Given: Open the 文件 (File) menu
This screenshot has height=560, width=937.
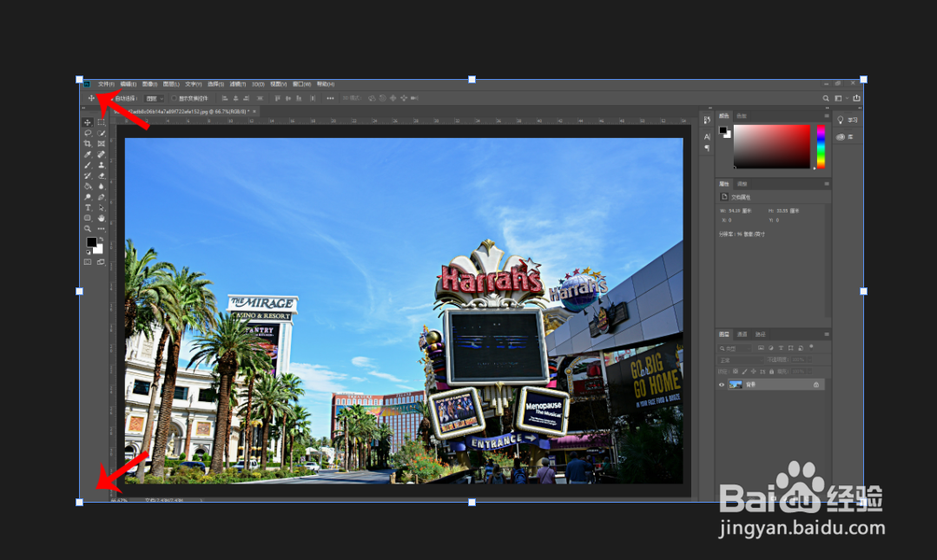Looking at the screenshot, I should [106, 84].
